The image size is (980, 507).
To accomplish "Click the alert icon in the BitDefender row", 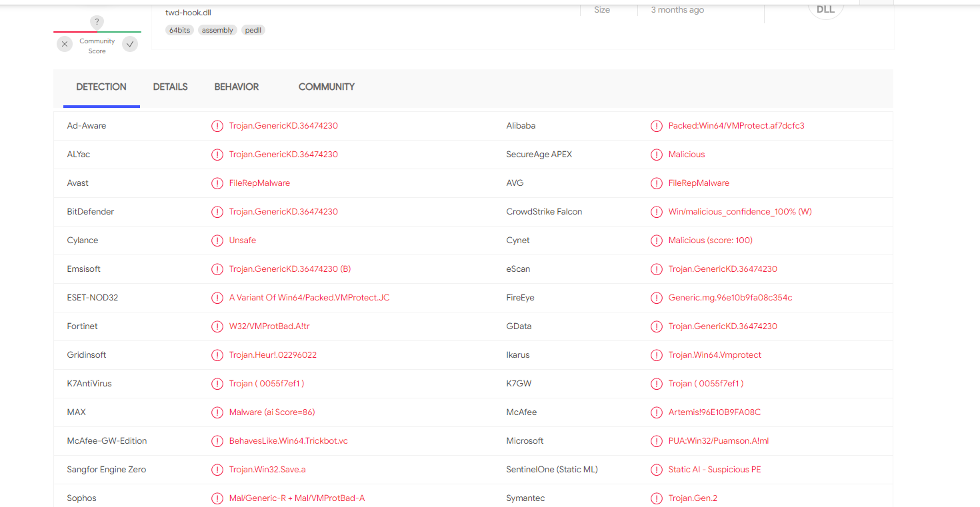I will pos(217,212).
